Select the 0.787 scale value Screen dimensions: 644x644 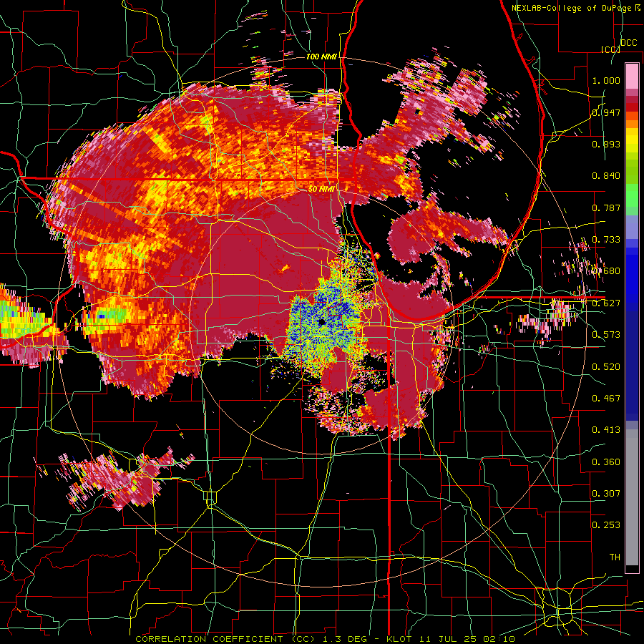pyautogui.click(x=606, y=208)
